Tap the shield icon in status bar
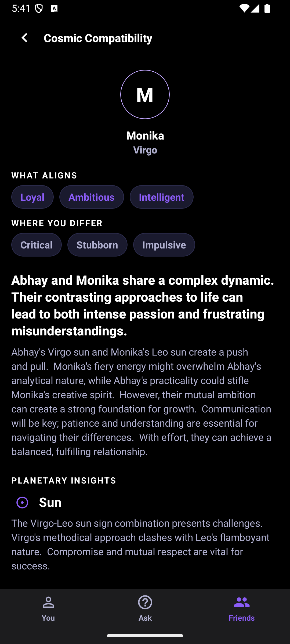290x644 pixels. [x=39, y=9]
